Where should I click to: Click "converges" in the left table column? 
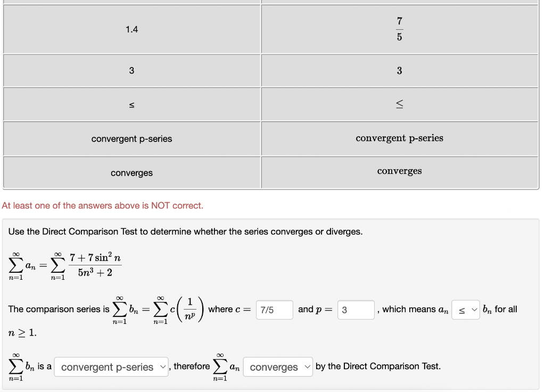131,172
